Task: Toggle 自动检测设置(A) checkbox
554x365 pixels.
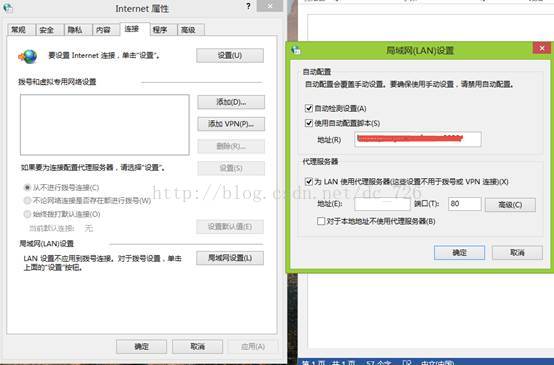Action: [x=309, y=108]
